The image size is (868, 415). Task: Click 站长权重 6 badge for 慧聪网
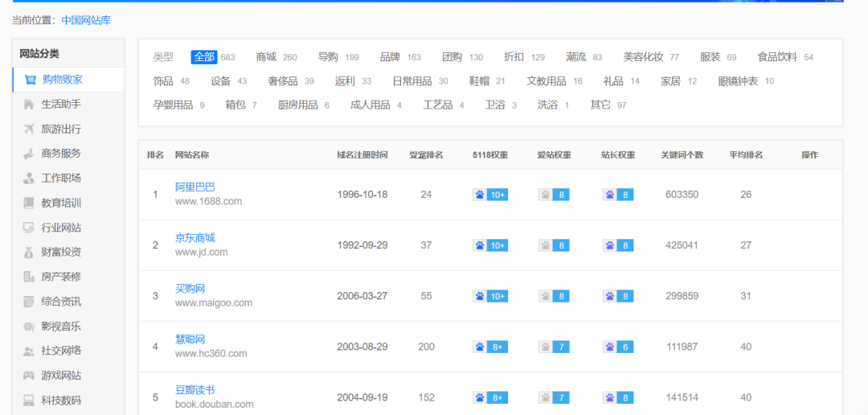click(x=618, y=347)
